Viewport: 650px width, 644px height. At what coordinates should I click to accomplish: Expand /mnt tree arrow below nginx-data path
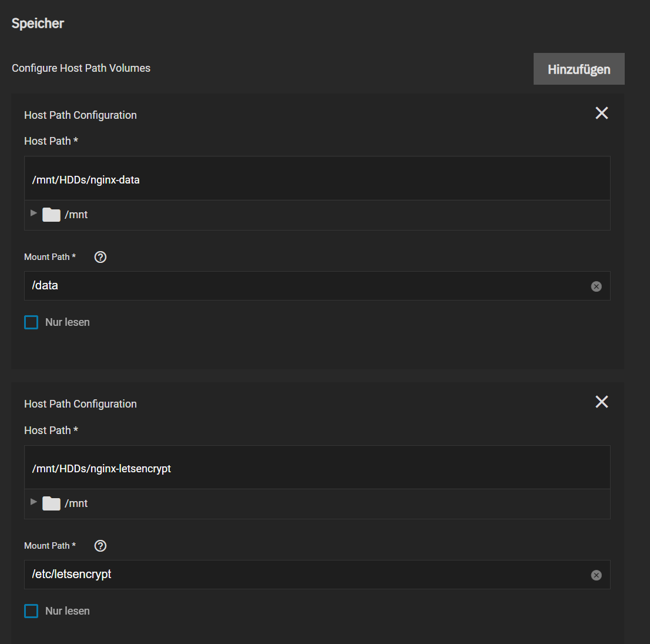[x=34, y=213]
